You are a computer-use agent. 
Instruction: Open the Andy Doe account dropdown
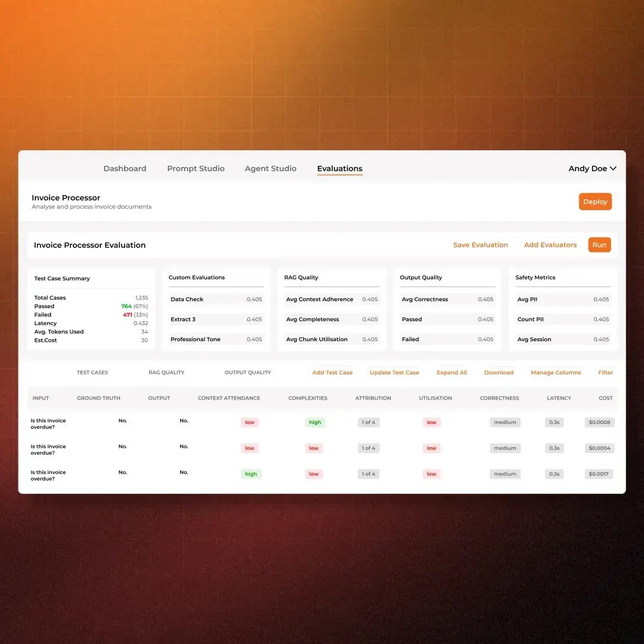tap(592, 169)
